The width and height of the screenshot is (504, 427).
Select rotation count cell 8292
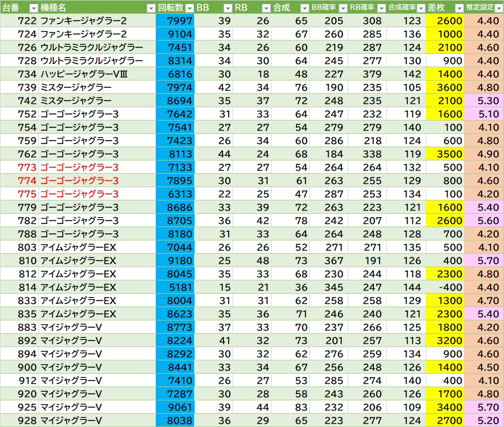(x=175, y=354)
